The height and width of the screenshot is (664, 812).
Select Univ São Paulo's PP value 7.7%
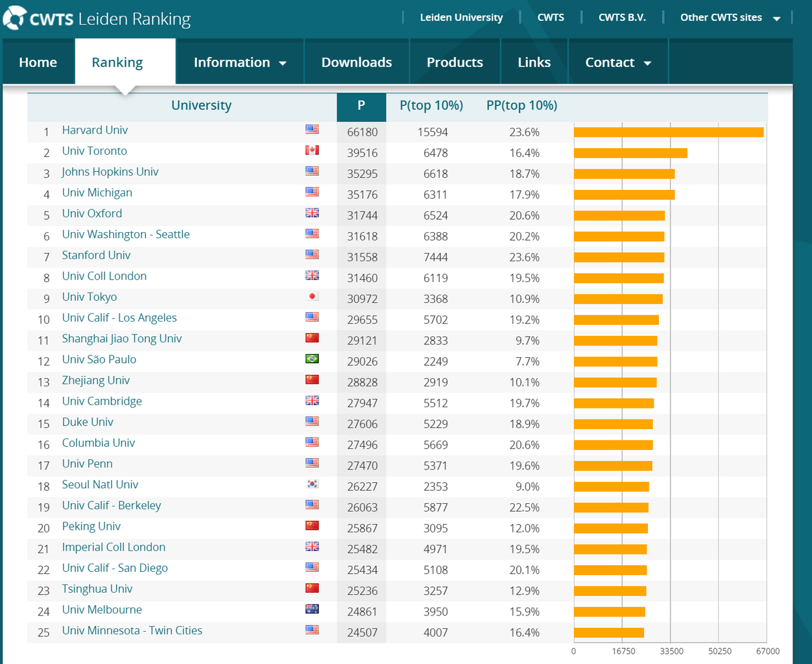[x=528, y=361]
